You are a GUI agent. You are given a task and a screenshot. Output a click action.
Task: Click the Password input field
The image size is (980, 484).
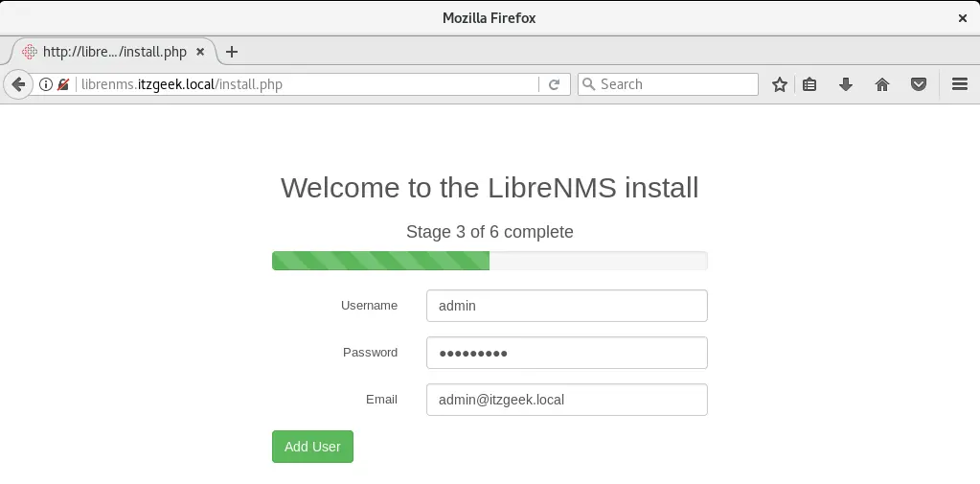pos(567,353)
